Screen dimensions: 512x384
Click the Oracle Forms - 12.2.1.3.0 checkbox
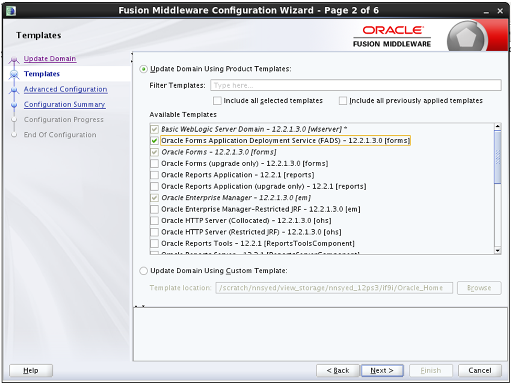(154, 152)
